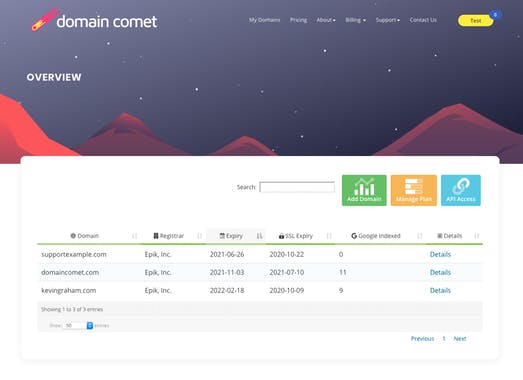The width and height of the screenshot is (523, 380).
Task: Click expiry date 2021-11-03
Action: 227,273
